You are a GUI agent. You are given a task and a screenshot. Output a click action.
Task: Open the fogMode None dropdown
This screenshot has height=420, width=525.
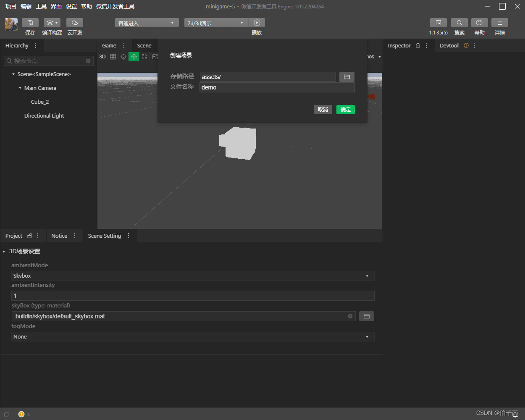[x=193, y=336]
